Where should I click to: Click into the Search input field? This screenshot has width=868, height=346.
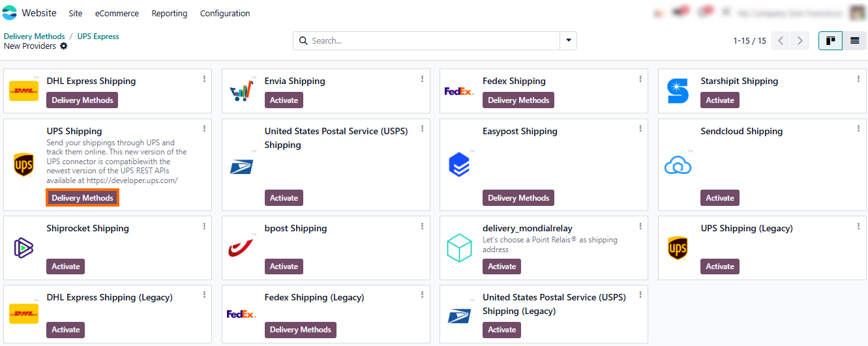click(434, 40)
